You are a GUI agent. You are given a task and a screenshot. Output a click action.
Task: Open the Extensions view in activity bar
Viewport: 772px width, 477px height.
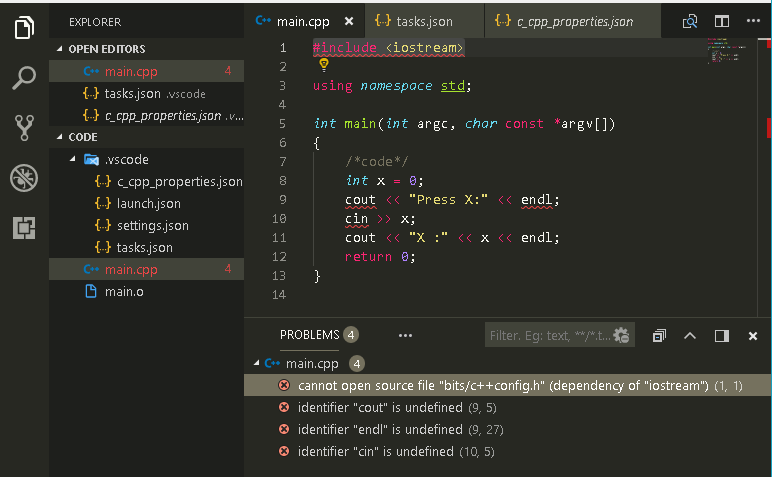click(x=24, y=228)
